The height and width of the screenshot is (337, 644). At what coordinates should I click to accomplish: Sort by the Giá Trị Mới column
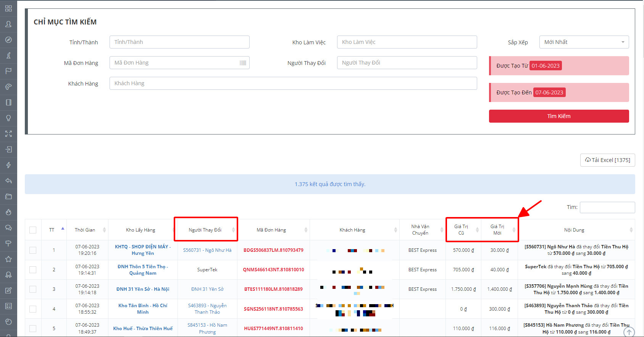point(499,230)
